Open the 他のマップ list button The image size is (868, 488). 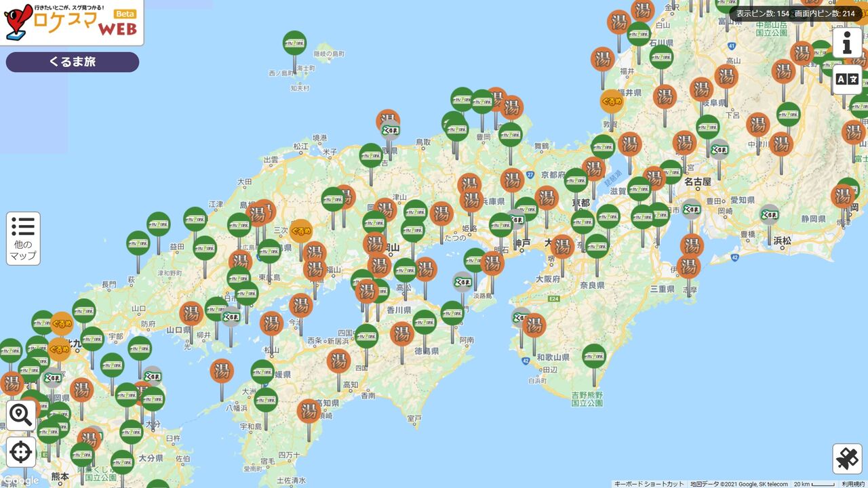pos(23,239)
